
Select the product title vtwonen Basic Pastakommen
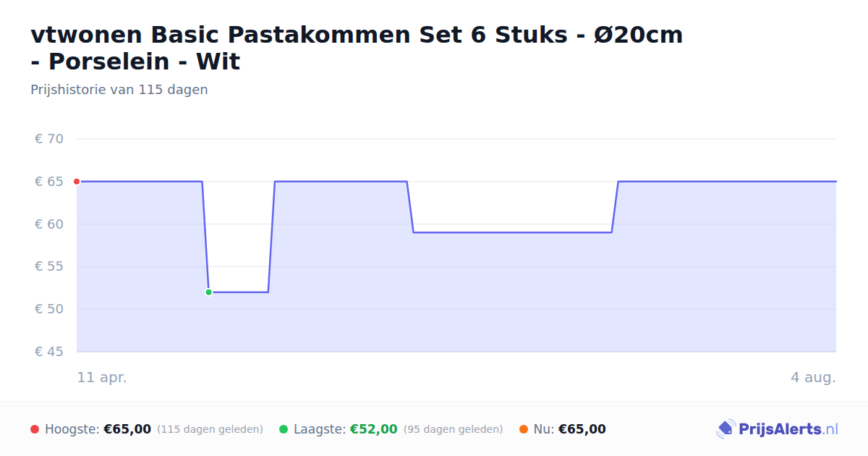(x=357, y=48)
